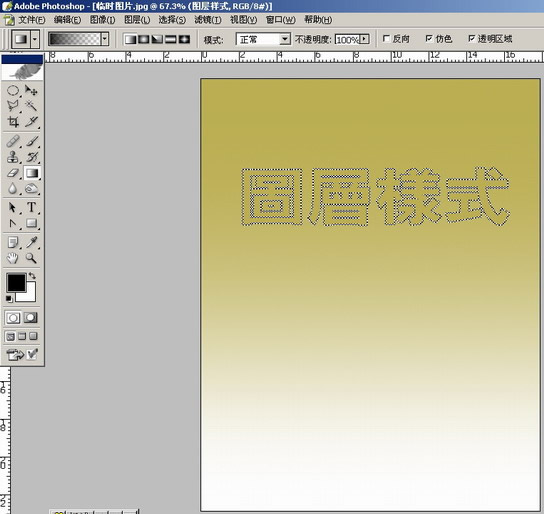Select Radial gradient type
544x514 pixels.
click(144, 39)
